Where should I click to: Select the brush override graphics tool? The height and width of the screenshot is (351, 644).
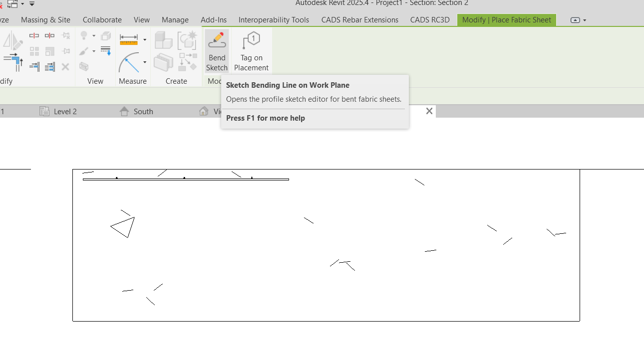pyautogui.click(x=84, y=50)
